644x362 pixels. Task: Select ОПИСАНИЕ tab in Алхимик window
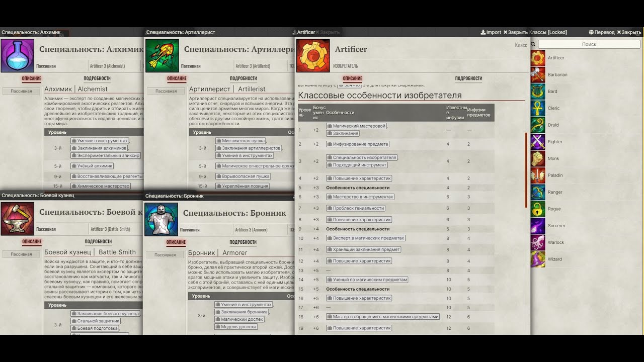tap(32, 78)
